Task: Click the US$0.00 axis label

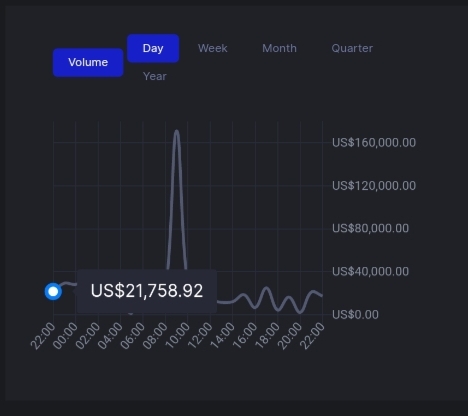Action: [x=355, y=315]
